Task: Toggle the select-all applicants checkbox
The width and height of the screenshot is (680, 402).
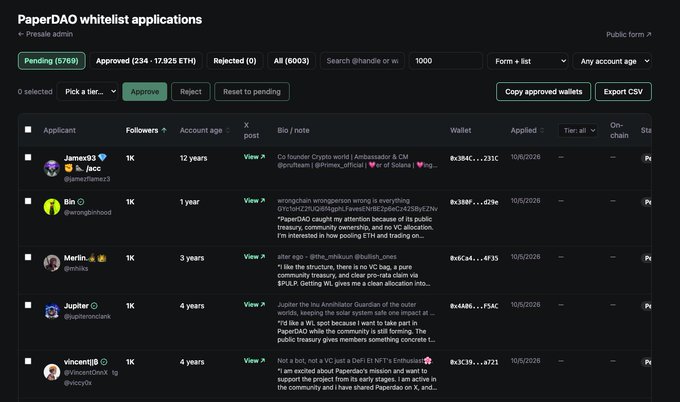Action: pos(28,130)
